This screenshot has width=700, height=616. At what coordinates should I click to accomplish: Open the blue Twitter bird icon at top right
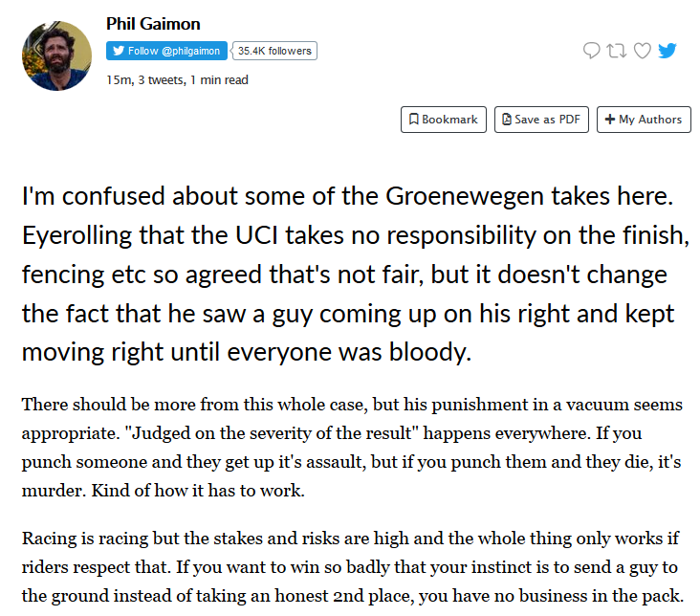667,51
